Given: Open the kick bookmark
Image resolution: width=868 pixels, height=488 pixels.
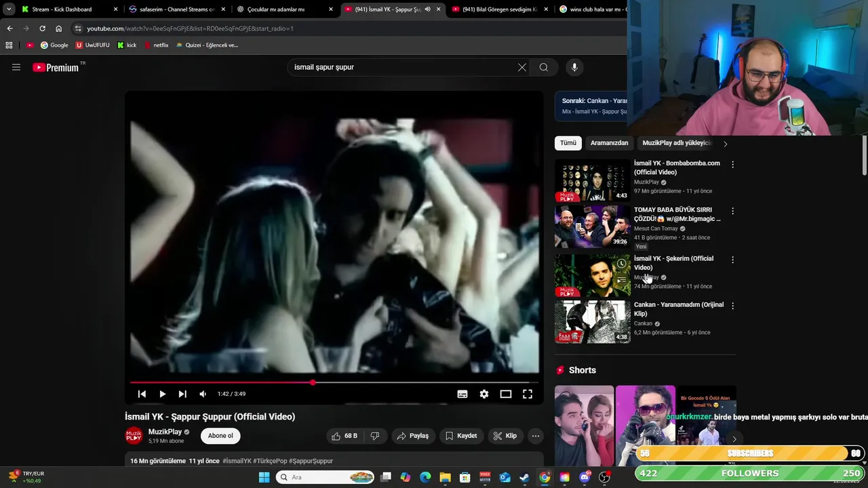Looking at the screenshot, I should tap(127, 45).
